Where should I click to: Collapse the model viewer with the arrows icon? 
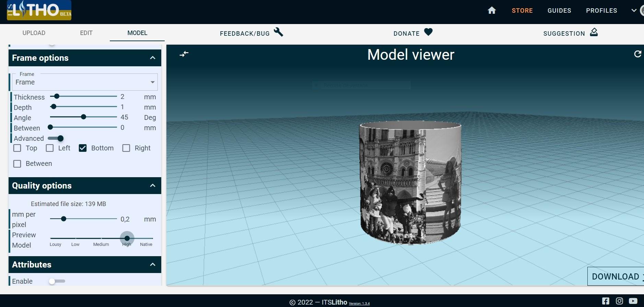[x=184, y=54]
